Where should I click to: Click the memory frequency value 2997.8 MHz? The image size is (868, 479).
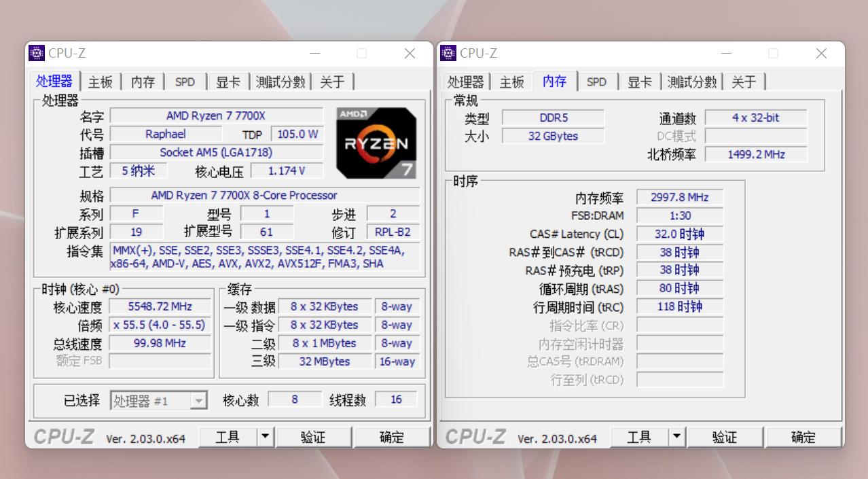pos(680,198)
